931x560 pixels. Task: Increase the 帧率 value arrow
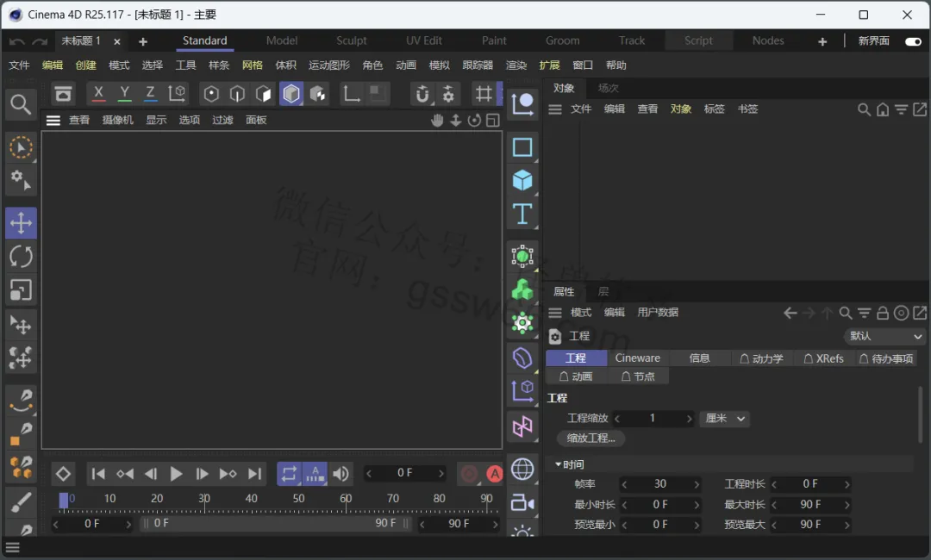tap(697, 485)
